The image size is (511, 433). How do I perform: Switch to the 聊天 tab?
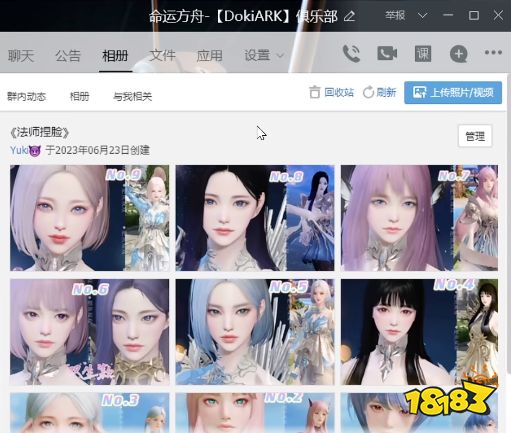tap(21, 56)
